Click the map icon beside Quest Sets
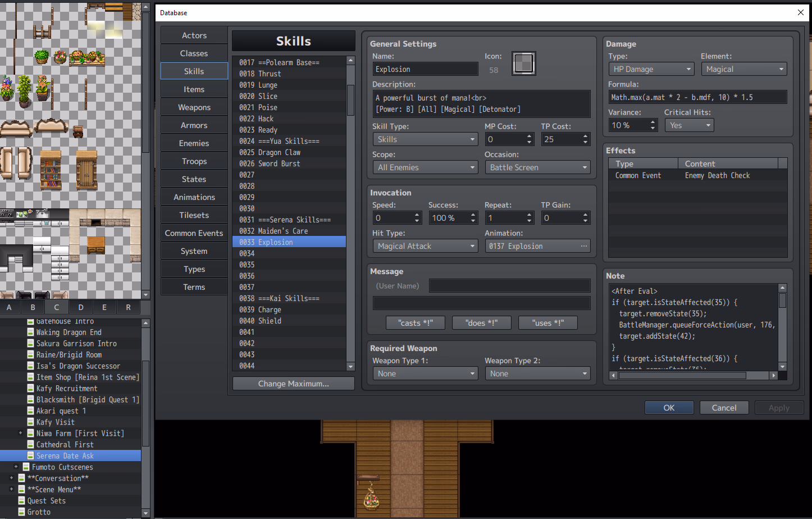812x519 pixels. [x=22, y=500]
